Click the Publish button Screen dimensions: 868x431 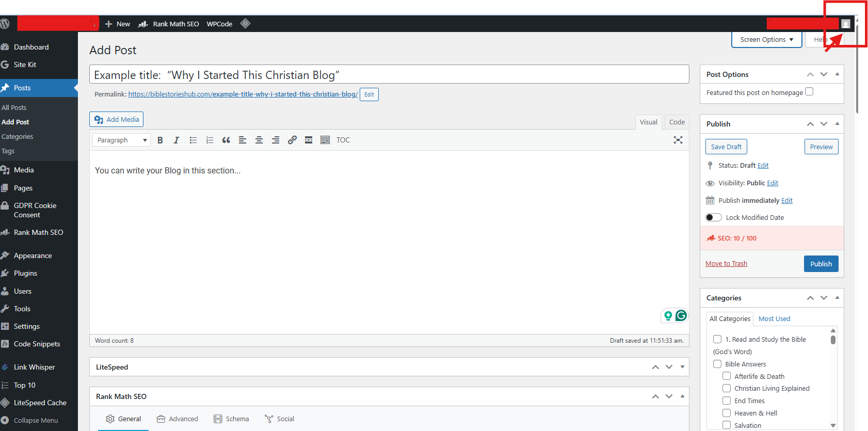tap(821, 264)
